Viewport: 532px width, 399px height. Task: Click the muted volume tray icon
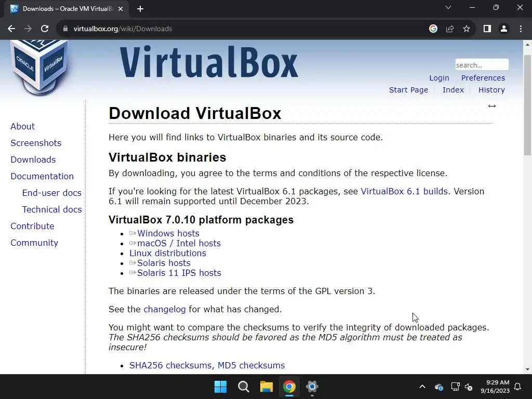(469, 387)
